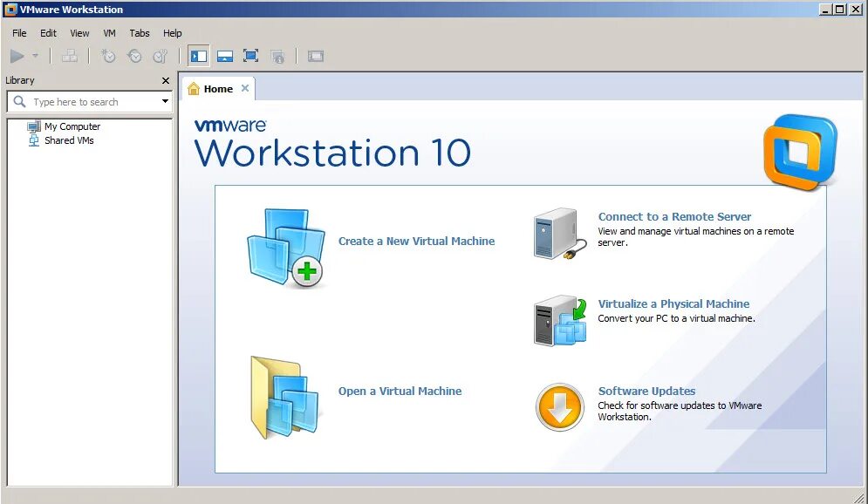Click the My Computer monitor icon
The height and width of the screenshot is (504, 868).
pos(34,126)
